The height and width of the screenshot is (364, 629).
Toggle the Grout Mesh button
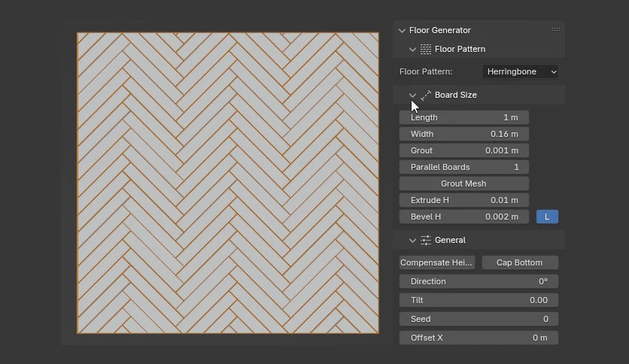tap(464, 184)
